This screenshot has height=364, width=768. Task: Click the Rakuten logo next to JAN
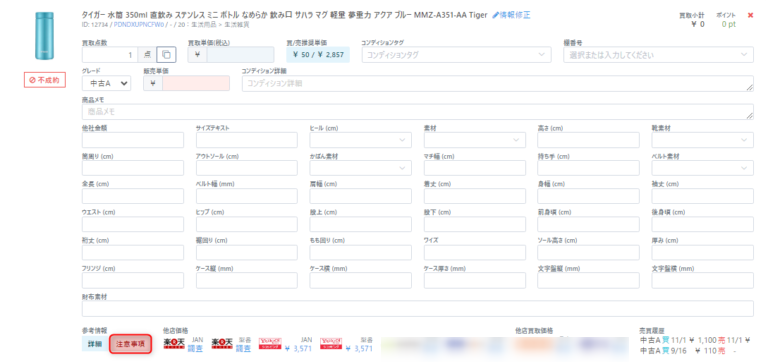tap(174, 343)
